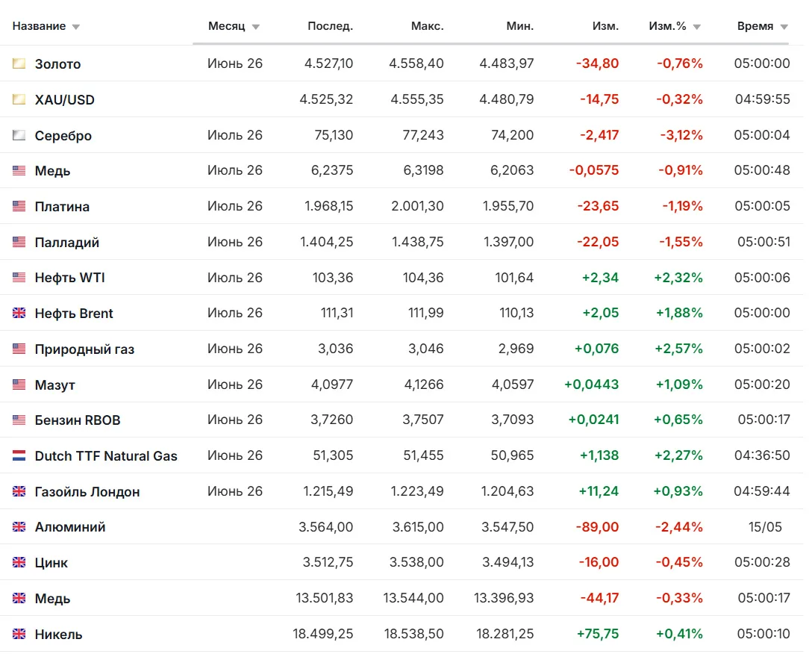The image size is (812, 654).
Task: Open the Бензин RBOB commodity link
Action: coord(78,420)
